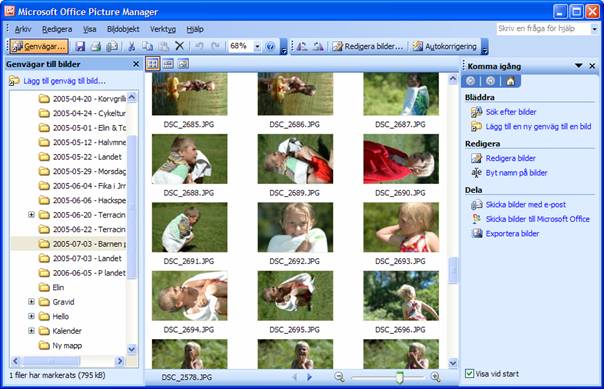Open the Redigera bilder toolbar button

(367, 46)
